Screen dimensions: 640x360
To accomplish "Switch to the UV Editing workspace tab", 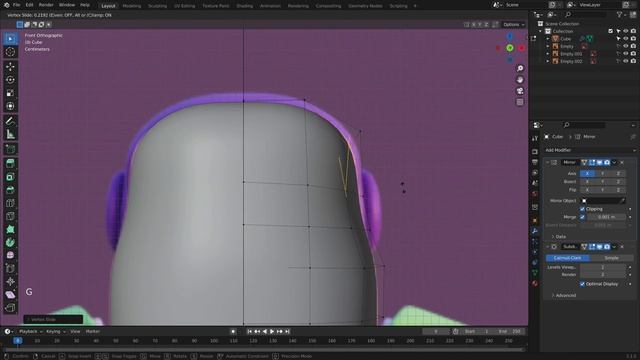I will 184,6.
